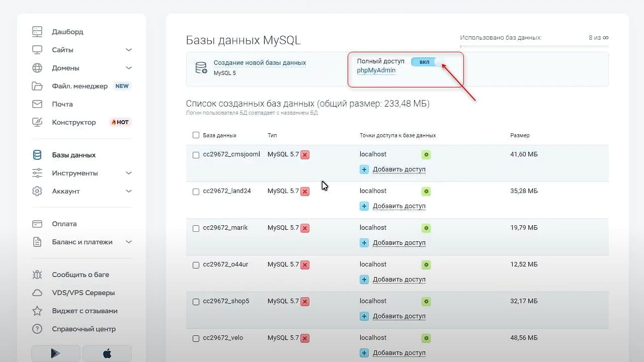Tick the cc29672_o44ur checkbox
The width and height of the screenshot is (644, 362).
pyautogui.click(x=196, y=265)
